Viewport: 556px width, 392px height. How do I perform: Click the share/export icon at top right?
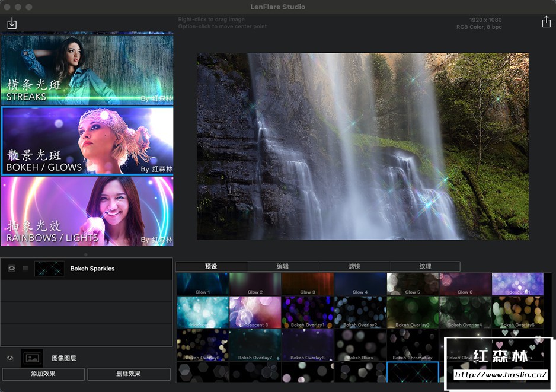(x=546, y=22)
